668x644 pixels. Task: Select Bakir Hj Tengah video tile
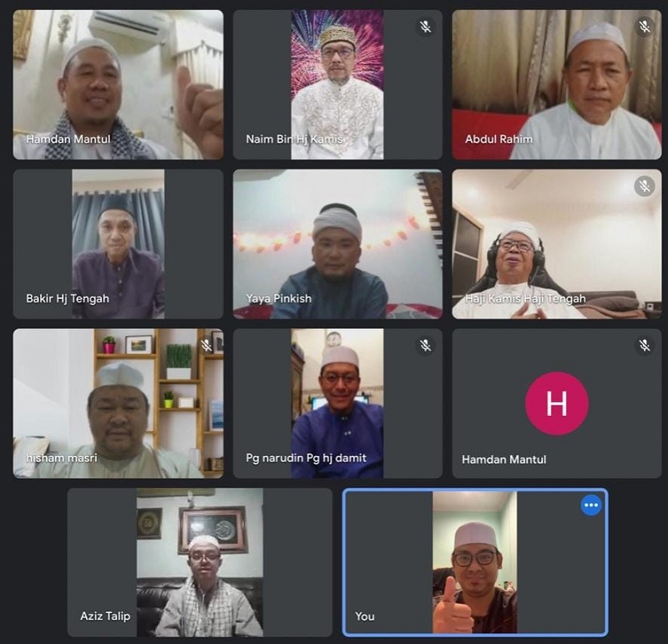point(118,244)
